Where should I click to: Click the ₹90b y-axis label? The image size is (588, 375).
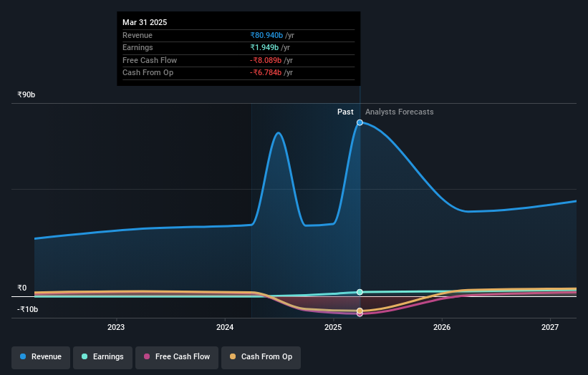26,94
